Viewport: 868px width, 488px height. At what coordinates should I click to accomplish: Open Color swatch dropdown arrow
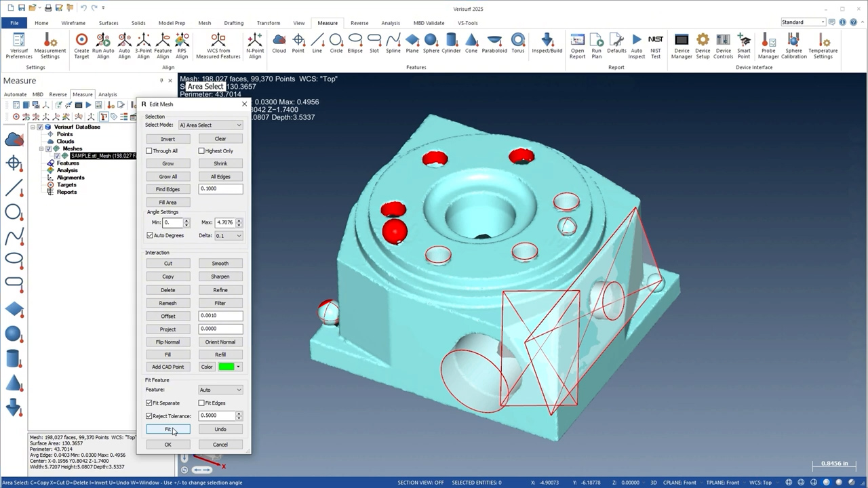(238, 367)
